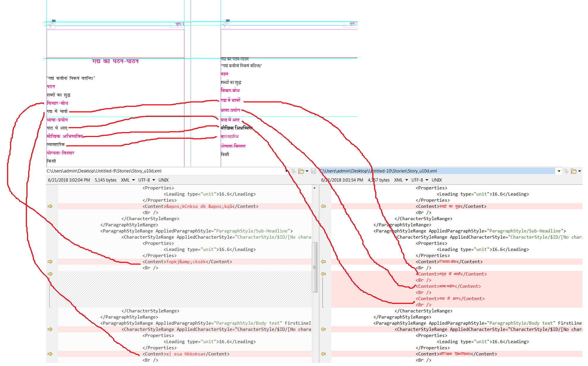Click 'मौखिक अभिव्यक्ति' bold text on right page
588x366 pixels.
[x=237, y=128]
